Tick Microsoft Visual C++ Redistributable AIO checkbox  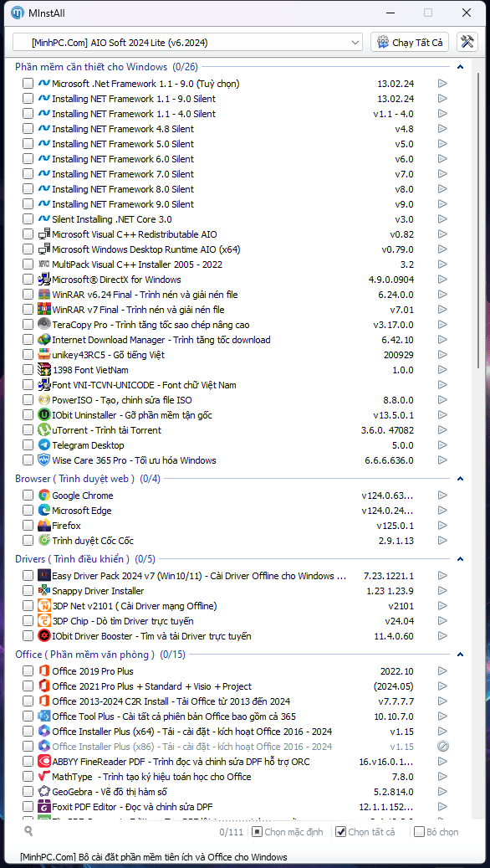click(x=28, y=234)
